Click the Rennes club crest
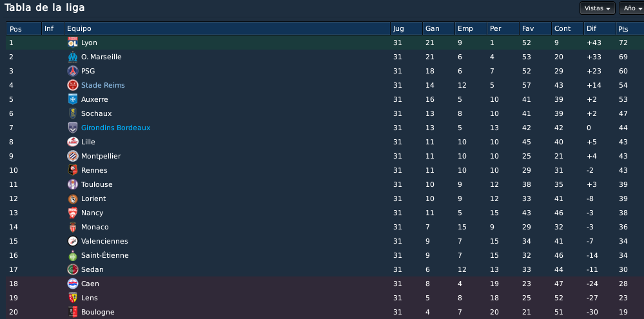The image size is (644, 319). point(73,170)
